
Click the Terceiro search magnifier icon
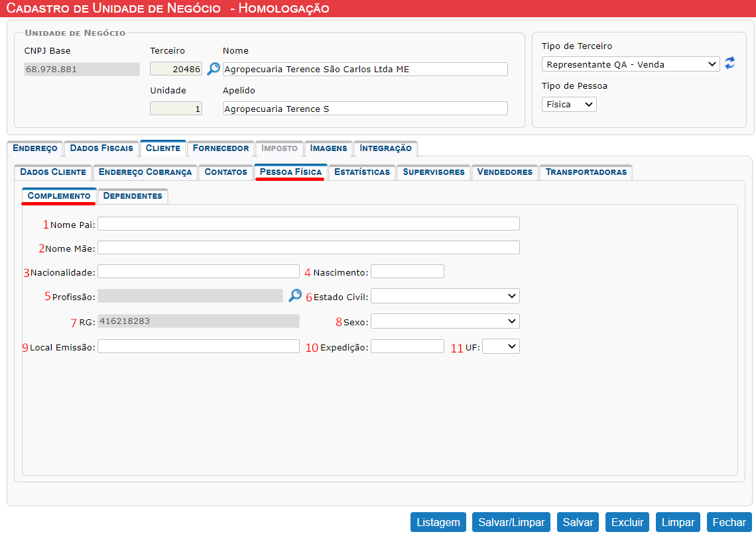(x=213, y=69)
